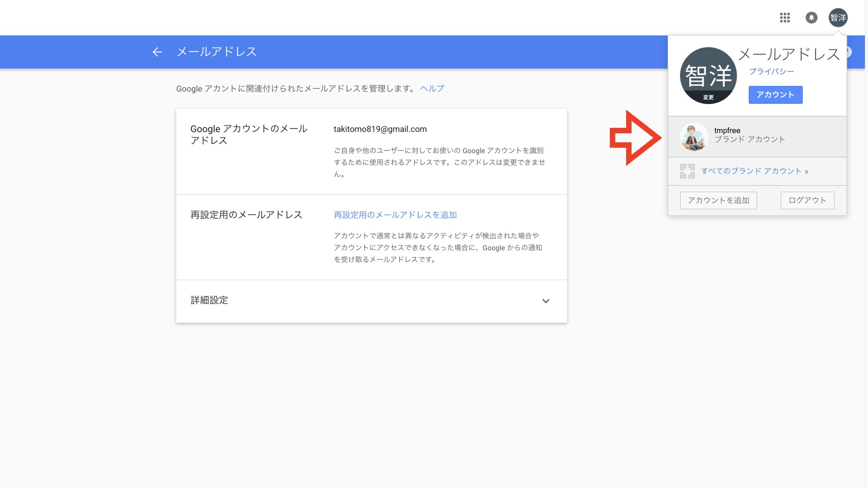The image size is (868, 488).
Task: Click the 智洋 avatar in the top bar
Action: pyautogui.click(x=838, y=18)
